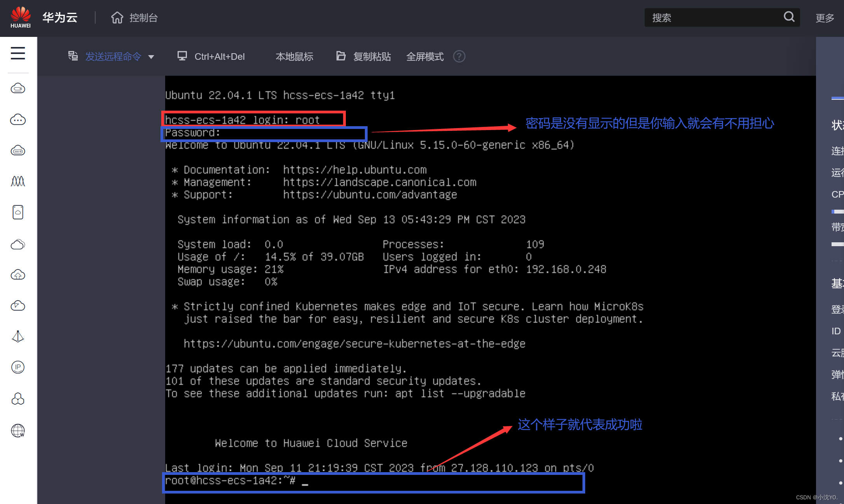Click Welcome to Huawei Cloud Service text
Image resolution: width=844 pixels, height=504 pixels.
(x=311, y=443)
